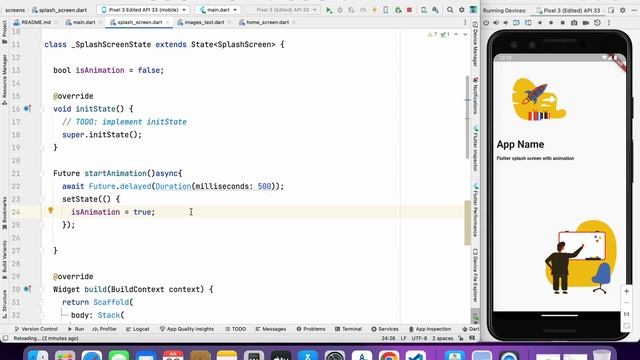Open App Inspection tool window
Image resolution: width=640 pixels, height=360 pixels.
[430, 329]
